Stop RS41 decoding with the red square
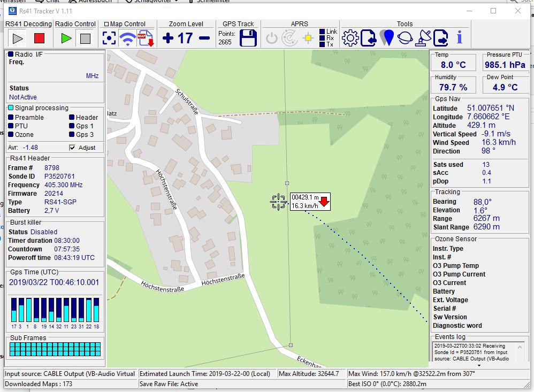The width and height of the screenshot is (534, 392). pos(39,39)
